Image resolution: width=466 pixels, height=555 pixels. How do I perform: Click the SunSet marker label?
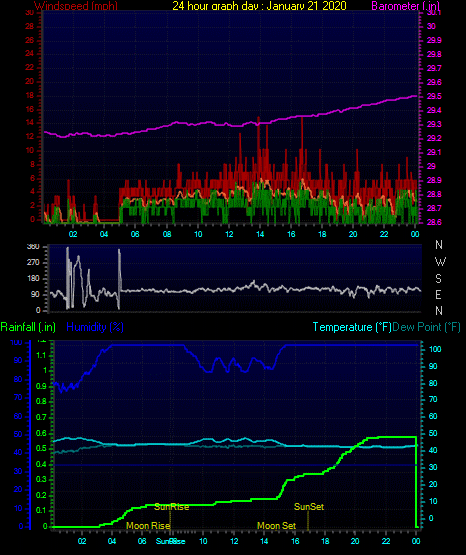(309, 507)
